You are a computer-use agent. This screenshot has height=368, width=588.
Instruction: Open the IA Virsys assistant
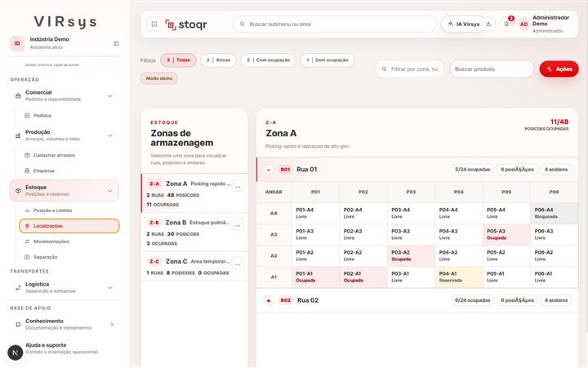(463, 24)
